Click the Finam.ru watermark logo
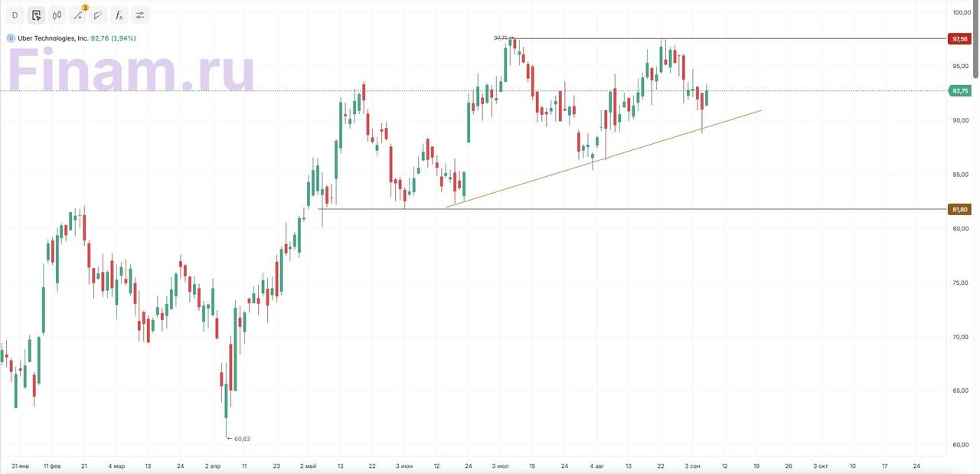Screen dimensions: 980x474 pyautogui.click(x=132, y=73)
